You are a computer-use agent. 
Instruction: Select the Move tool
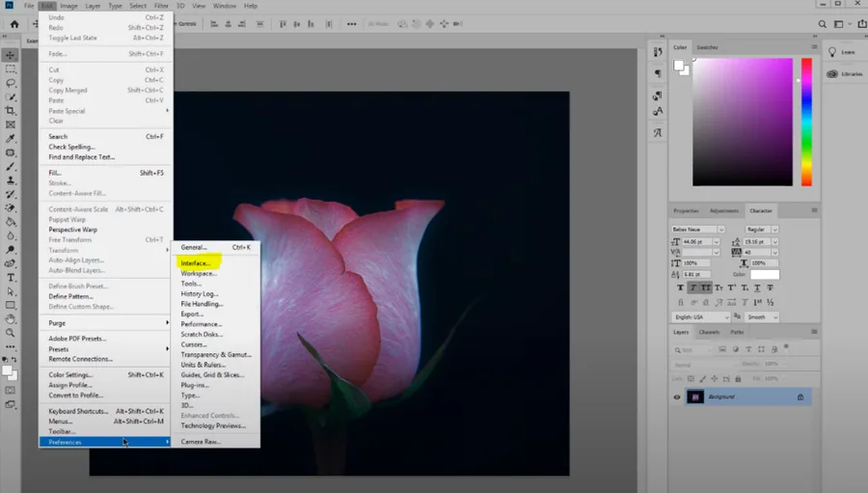point(11,55)
